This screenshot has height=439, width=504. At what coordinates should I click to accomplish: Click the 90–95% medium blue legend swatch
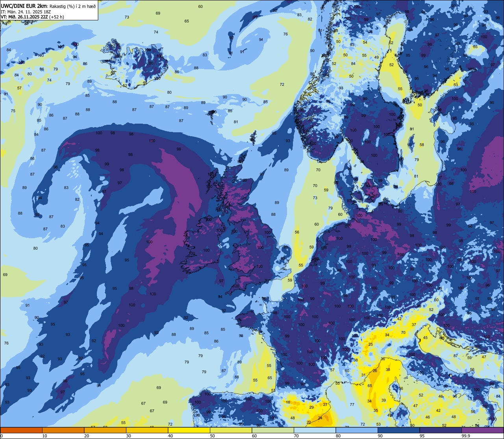[398, 430]
